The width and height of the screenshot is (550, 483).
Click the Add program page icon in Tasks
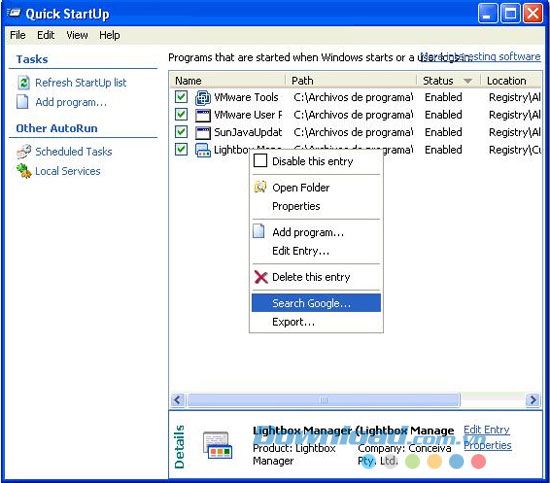coord(22,102)
